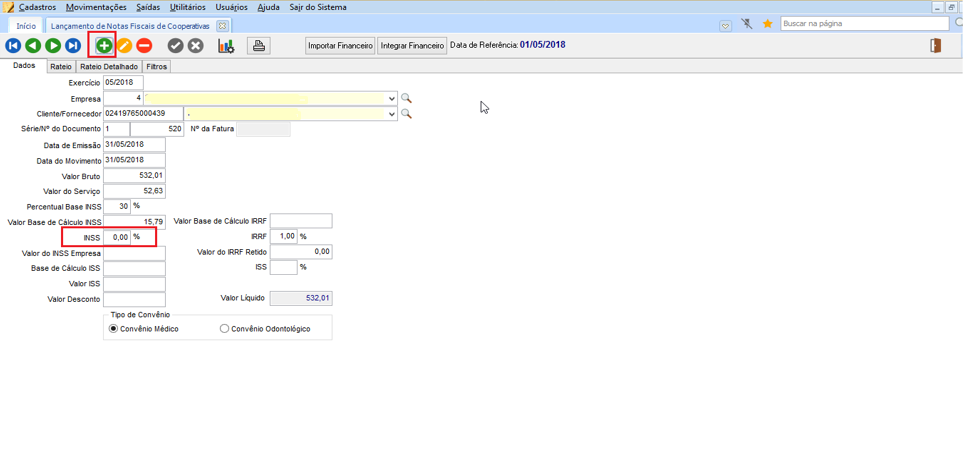Click the date text 01/05/2018

(542, 45)
